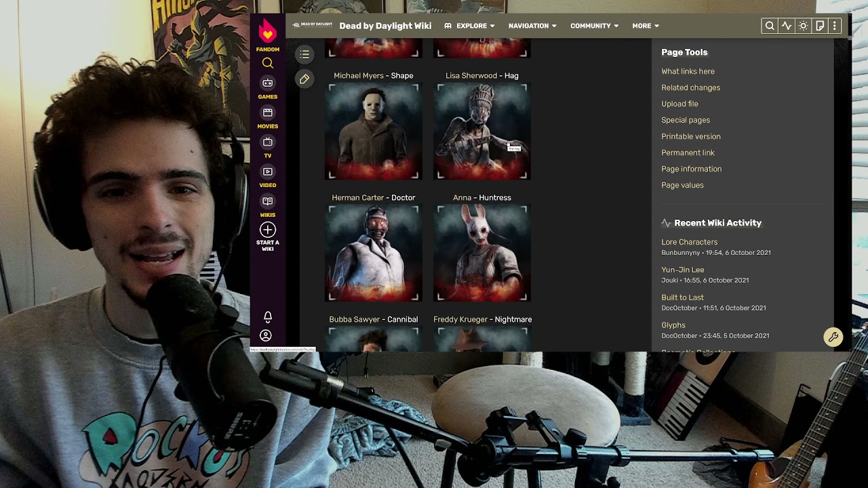Open the Doctor killer portrait
Viewport: 868px width, 488px height.
[374, 253]
